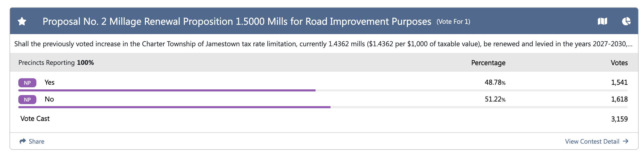
Task: Click the No result progress bar
Action: pos(323,107)
